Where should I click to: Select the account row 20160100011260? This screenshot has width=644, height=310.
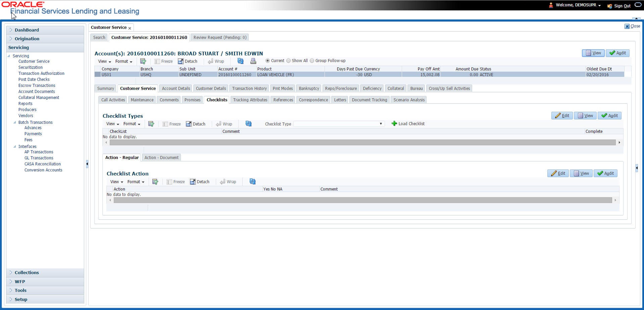pyautogui.click(x=359, y=74)
